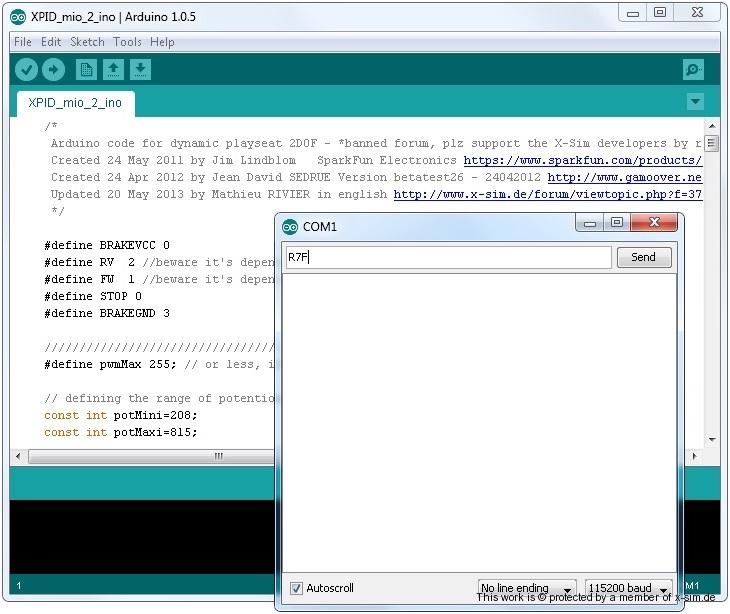Click the Upload arrow icon
The height and width of the screenshot is (614, 730).
(x=53, y=70)
